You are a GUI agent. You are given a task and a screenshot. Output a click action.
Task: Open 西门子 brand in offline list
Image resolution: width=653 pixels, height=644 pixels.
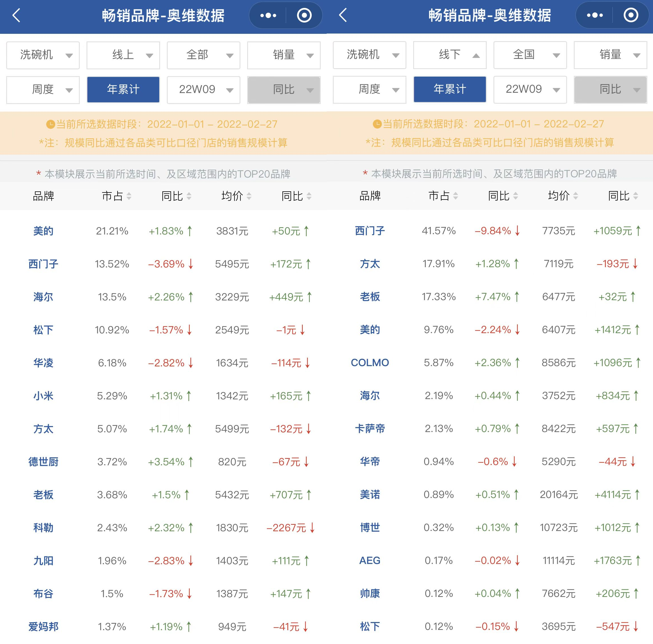point(370,231)
